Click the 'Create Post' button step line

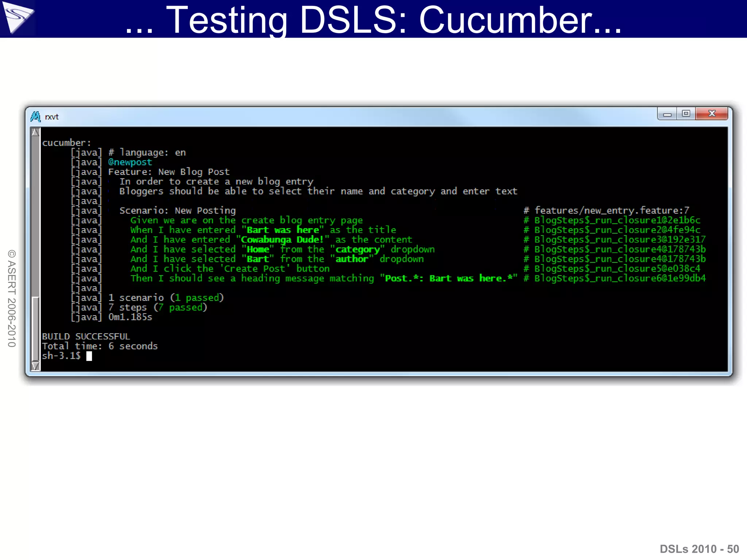tap(230, 269)
